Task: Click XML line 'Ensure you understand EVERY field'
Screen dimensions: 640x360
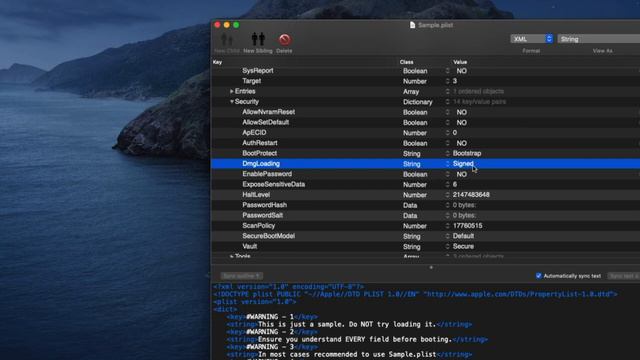Action: point(357,340)
